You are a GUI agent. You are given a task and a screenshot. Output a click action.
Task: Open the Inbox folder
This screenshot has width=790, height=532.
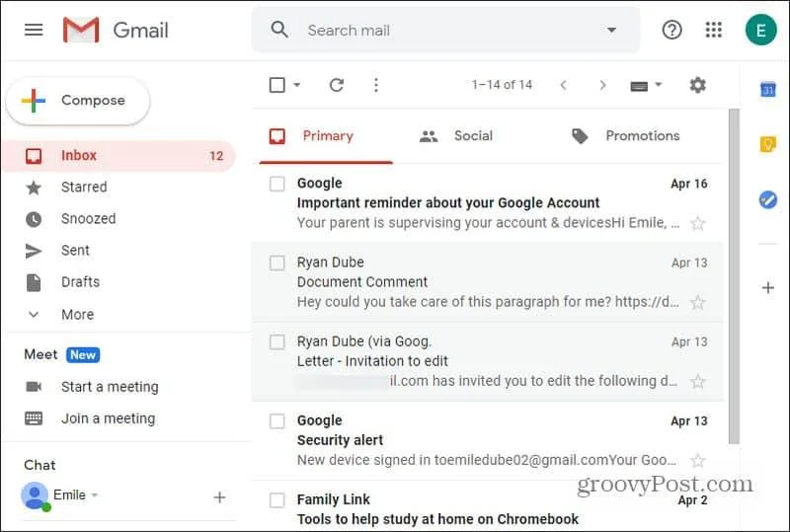(x=118, y=156)
